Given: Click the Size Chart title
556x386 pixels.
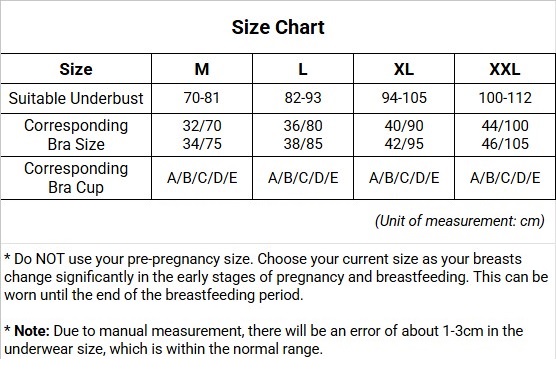Looking at the screenshot, I should (x=278, y=27).
